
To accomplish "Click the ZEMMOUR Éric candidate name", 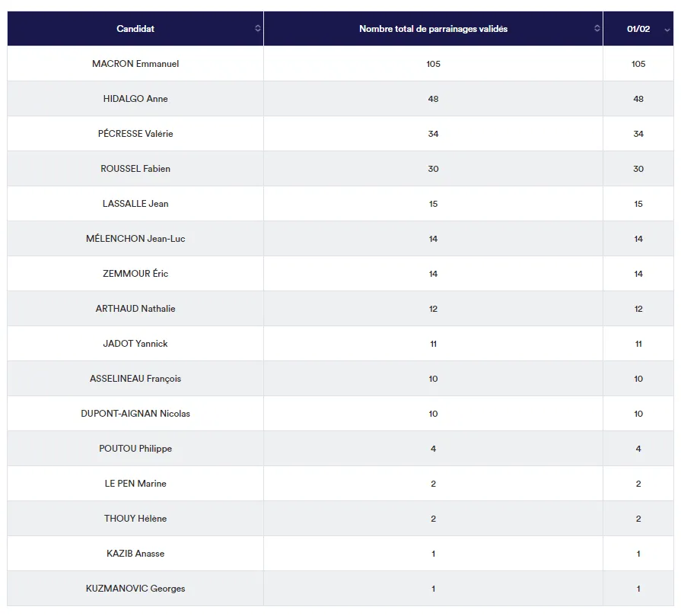I will pyautogui.click(x=135, y=274).
